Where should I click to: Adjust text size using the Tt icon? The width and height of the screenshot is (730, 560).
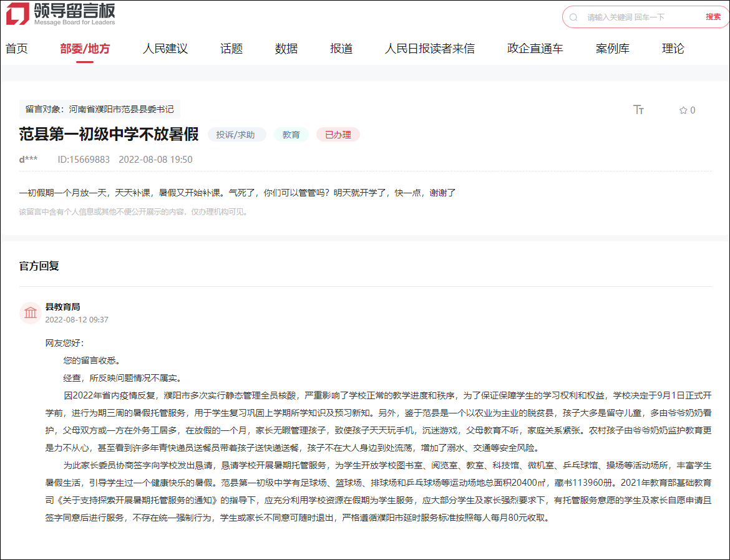(638, 110)
